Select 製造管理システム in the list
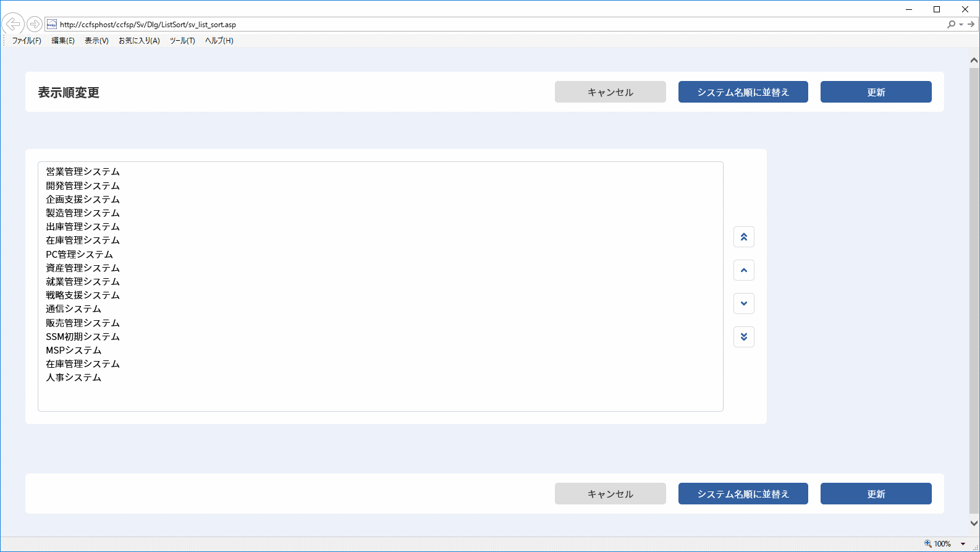This screenshot has height=552, width=980. point(83,213)
